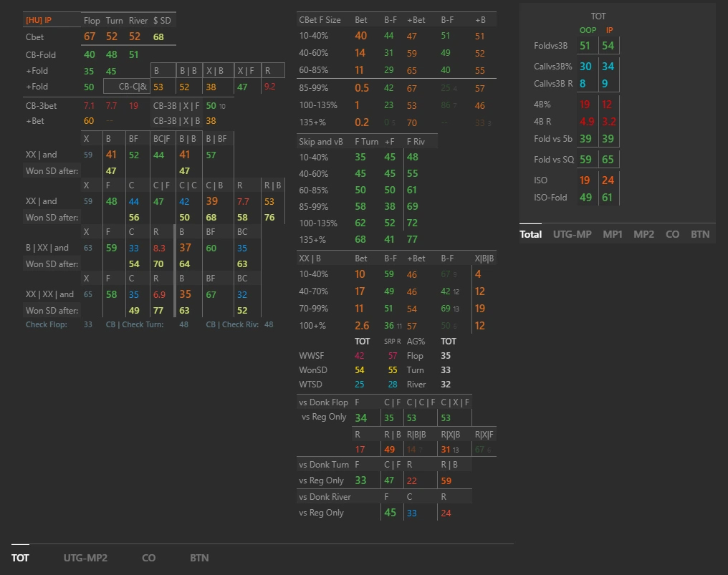Switch to the MP1 position tab
728x575 pixels.
(x=612, y=233)
